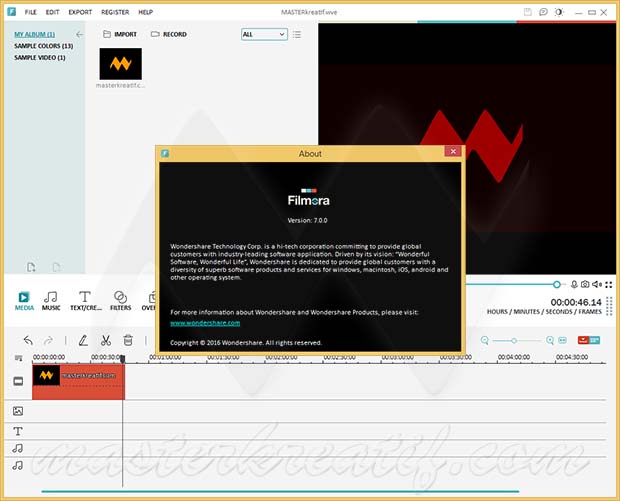Switch to the FILTERS tab
The image size is (620, 501).
click(121, 301)
